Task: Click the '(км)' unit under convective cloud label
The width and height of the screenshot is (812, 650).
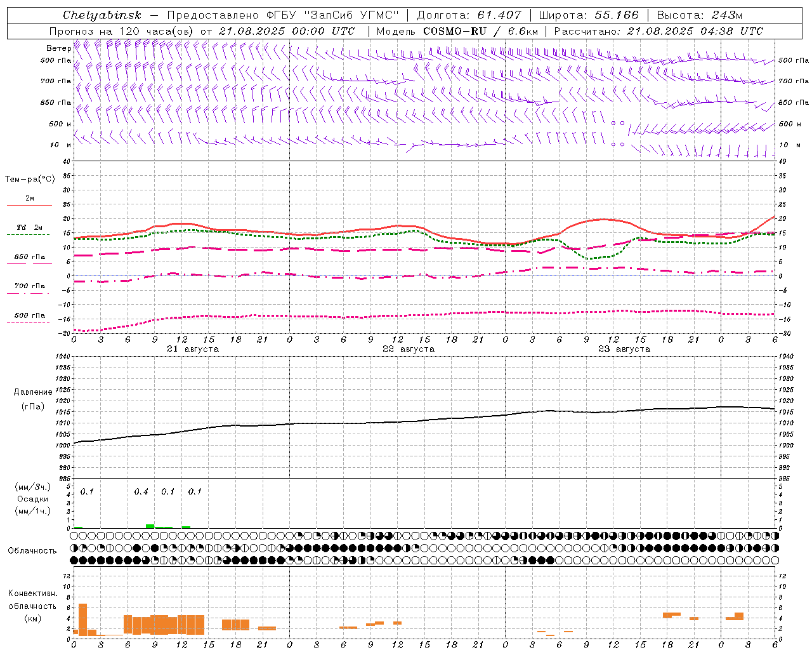Action: [32, 618]
